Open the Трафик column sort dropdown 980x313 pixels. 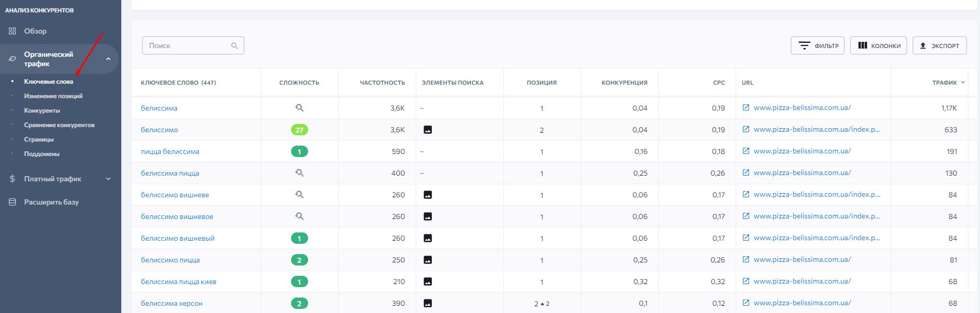(963, 83)
